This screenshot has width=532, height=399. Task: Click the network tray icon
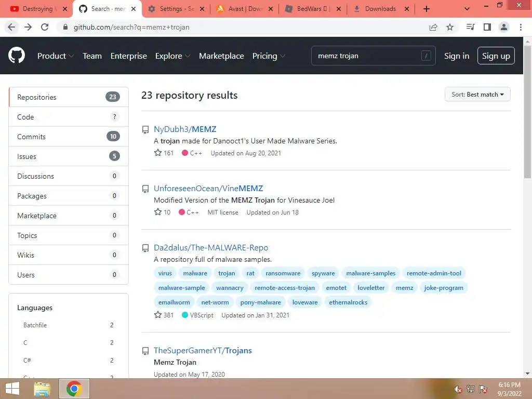(471, 389)
